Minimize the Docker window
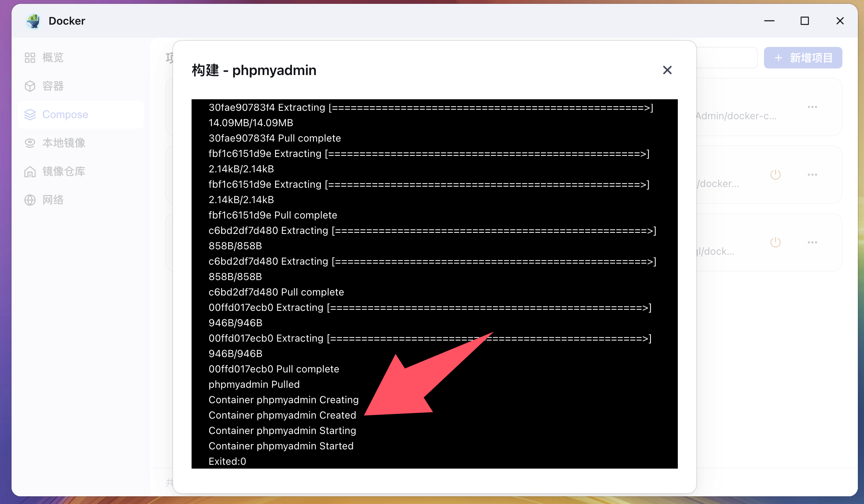Screen dimensions: 864x504 [769, 21]
